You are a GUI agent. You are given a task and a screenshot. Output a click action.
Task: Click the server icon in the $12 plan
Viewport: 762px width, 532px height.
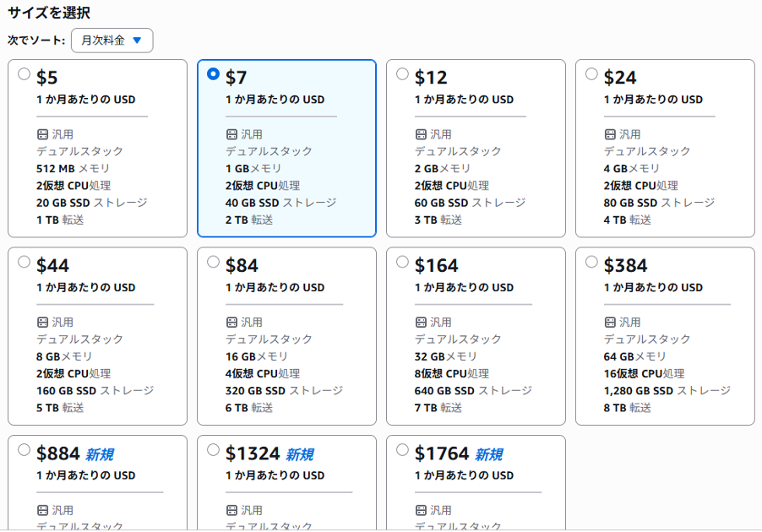pyautogui.click(x=421, y=134)
